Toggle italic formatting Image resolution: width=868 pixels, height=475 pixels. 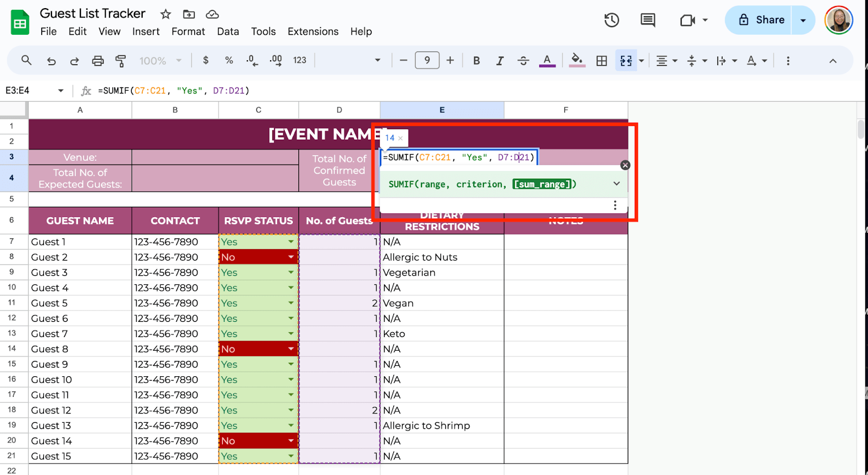coord(500,61)
